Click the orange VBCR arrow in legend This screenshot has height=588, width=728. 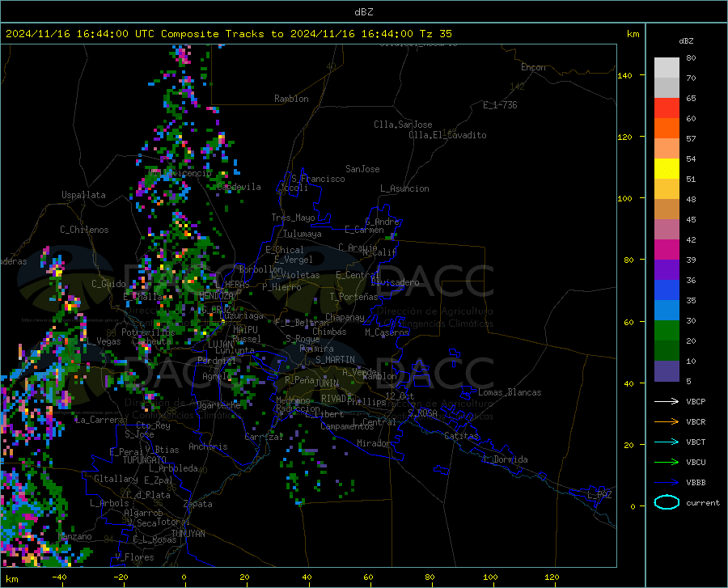pos(667,421)
